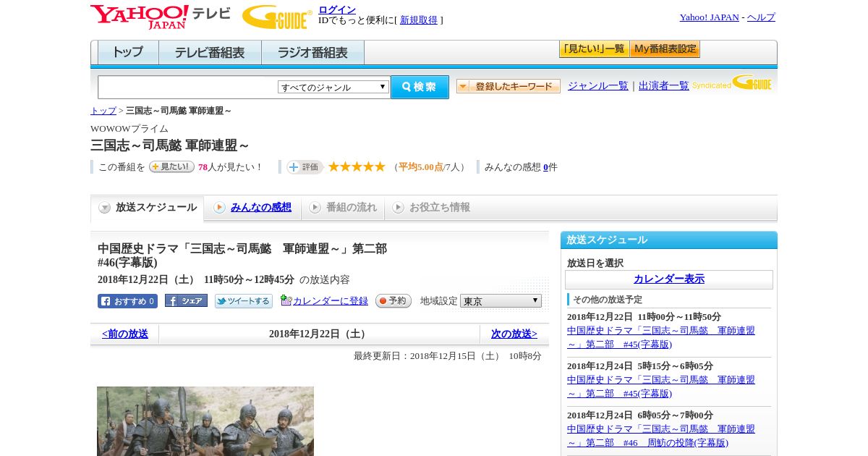Select the 2018年12月22日(土) date bar text

tap(319, 334)
